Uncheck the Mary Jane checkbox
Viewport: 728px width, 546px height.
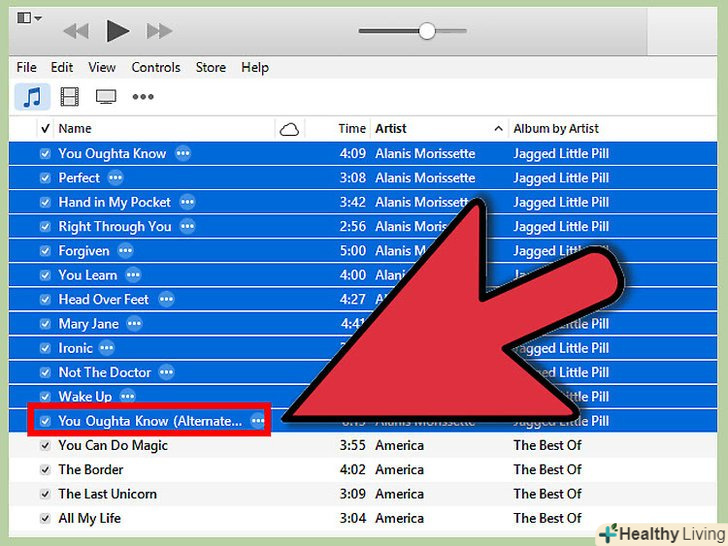point(45,324)
